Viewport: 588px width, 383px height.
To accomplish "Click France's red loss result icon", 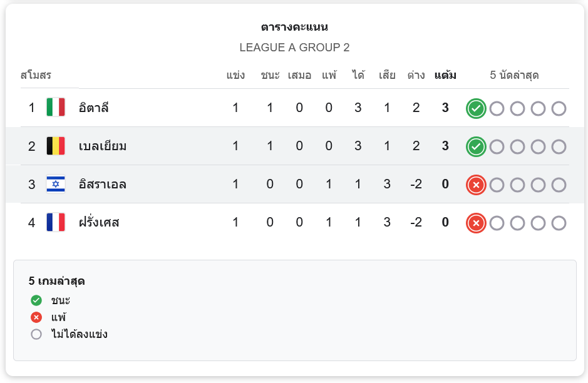I will [x=476, y=223].
